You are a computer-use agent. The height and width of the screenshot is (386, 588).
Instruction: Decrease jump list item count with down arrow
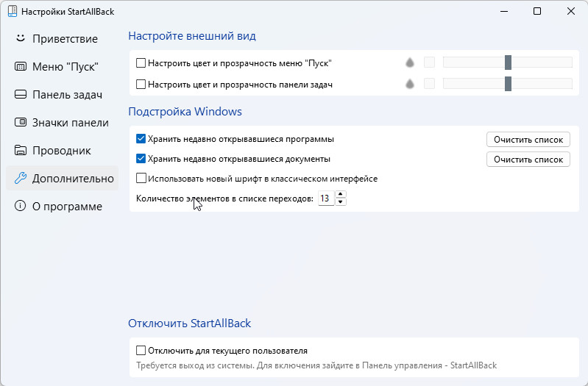pos(340,201)
